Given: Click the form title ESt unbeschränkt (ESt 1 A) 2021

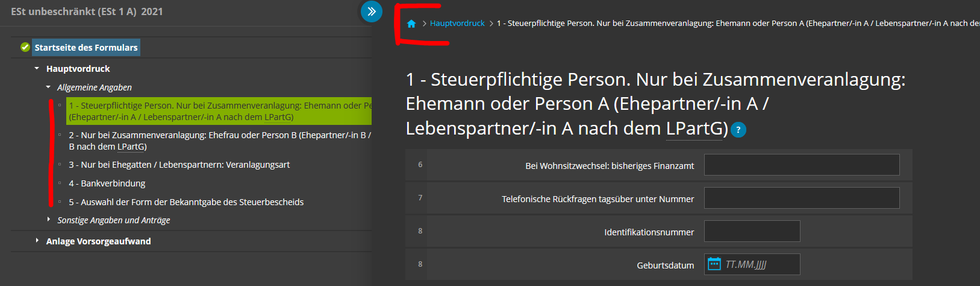Looking at the screenshot, I should 87,11.
